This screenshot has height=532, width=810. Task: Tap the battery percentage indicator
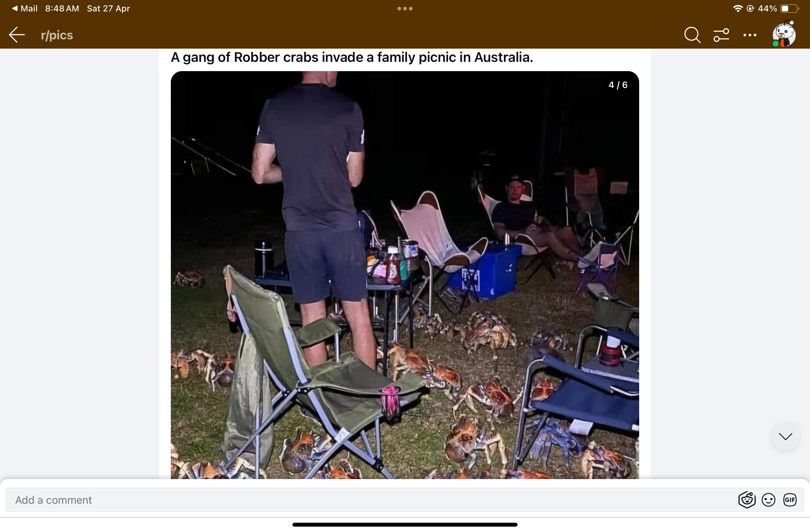click(x=767, y=8)
